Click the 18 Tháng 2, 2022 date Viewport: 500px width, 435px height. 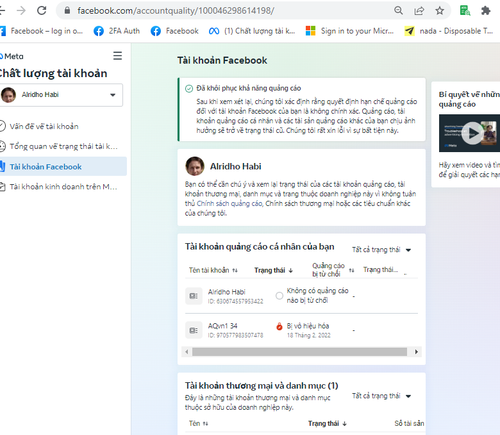(309, 335)
